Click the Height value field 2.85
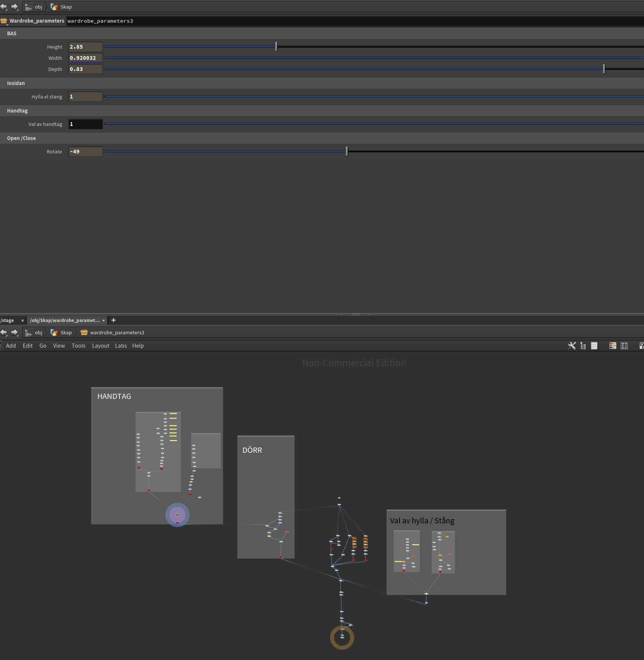644x660 pixels. coord(85,47)
